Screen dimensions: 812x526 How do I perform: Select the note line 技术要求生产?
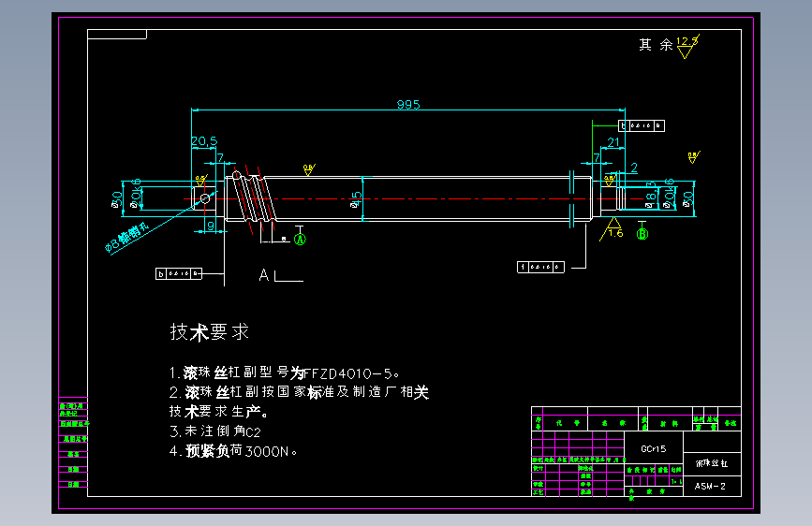point(218,412)
